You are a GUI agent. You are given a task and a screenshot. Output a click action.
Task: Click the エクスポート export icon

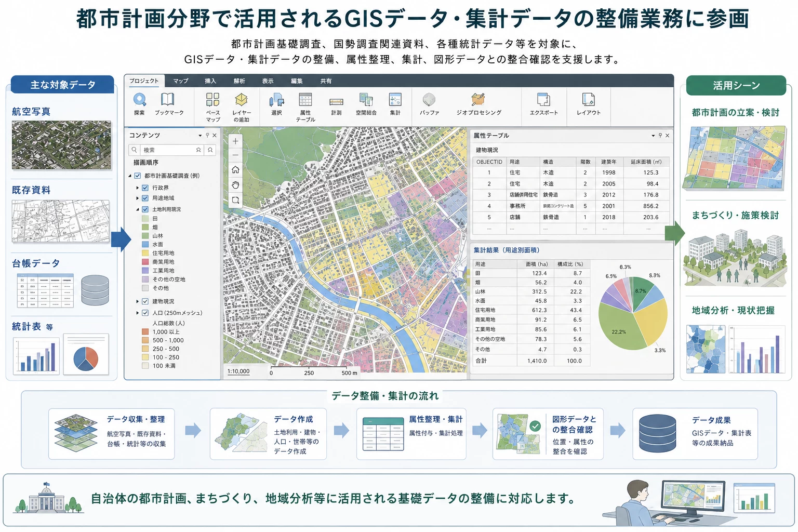click(x=543, y=99)
